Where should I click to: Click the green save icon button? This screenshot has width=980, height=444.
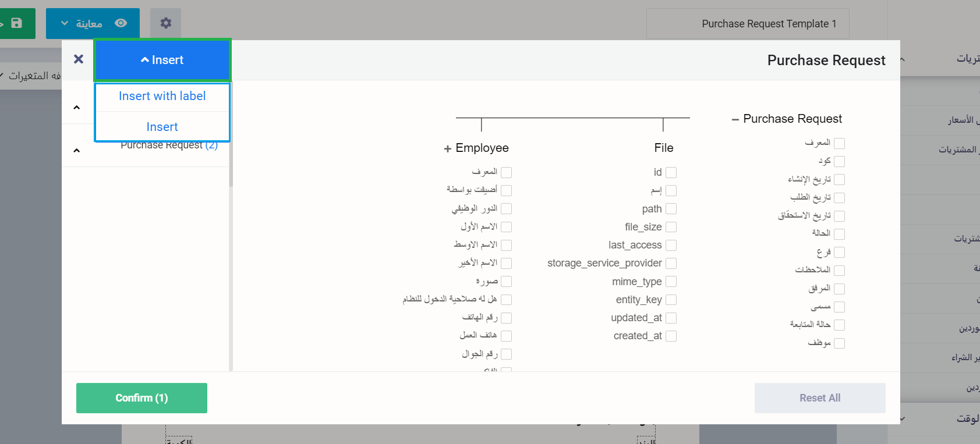16,23
